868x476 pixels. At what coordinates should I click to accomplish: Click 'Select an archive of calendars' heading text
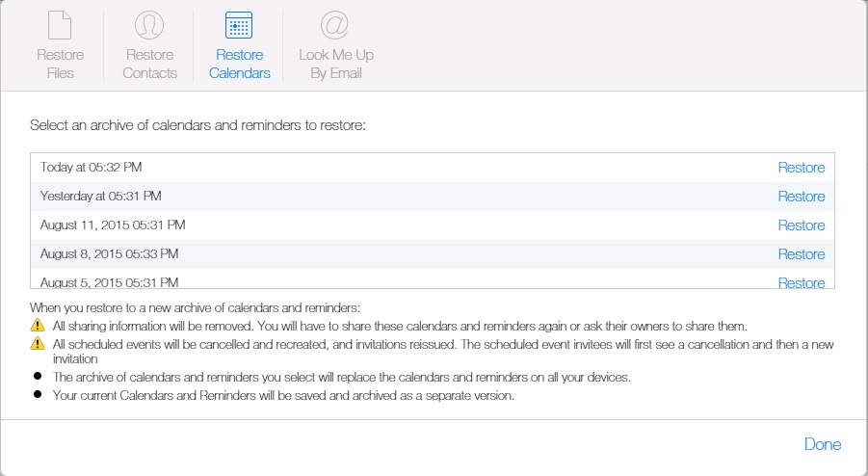197,125
